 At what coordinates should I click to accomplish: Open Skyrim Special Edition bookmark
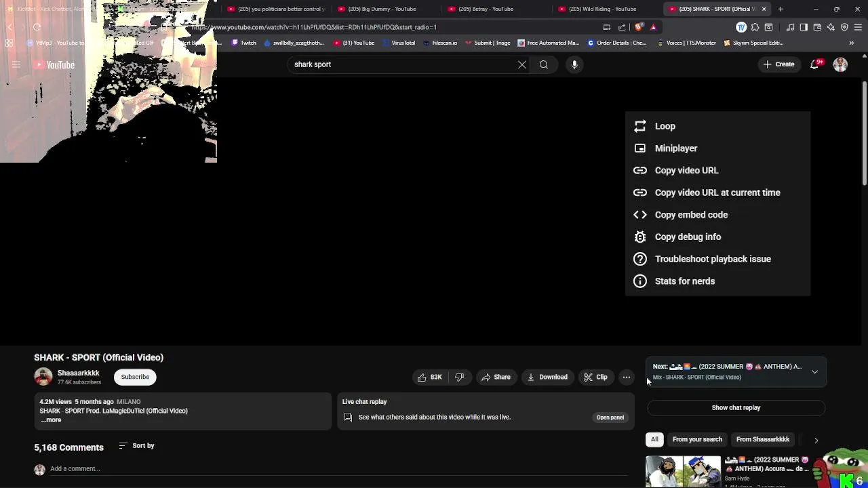pyautogui.click(x=753, y=43)
